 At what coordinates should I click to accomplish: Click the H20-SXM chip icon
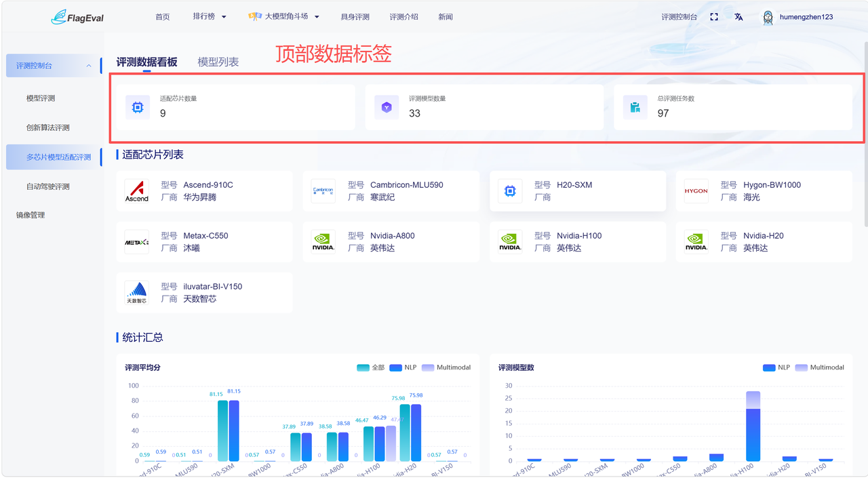510,191
